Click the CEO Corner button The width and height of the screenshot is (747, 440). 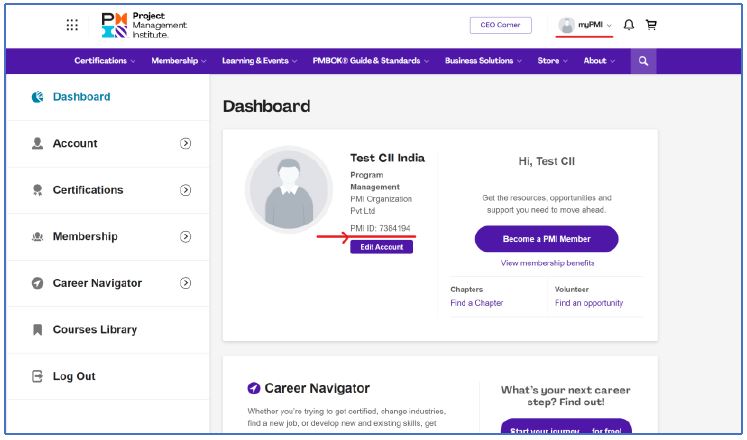500,25
